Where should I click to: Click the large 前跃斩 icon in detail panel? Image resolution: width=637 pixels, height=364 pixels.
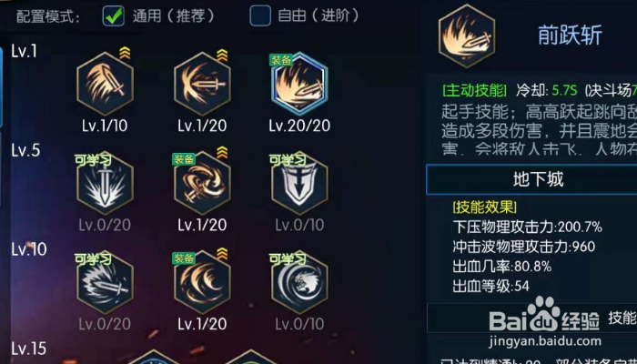(467, 35)
